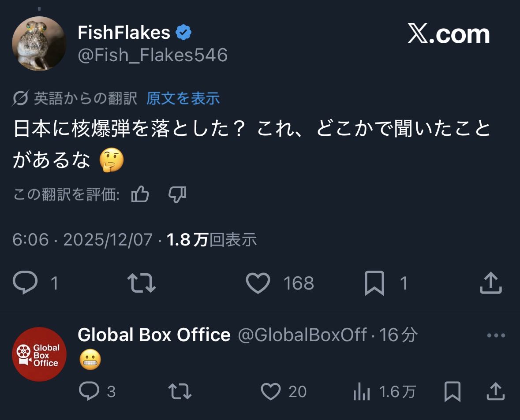Click the Global Box Office display name

[154, 335]
